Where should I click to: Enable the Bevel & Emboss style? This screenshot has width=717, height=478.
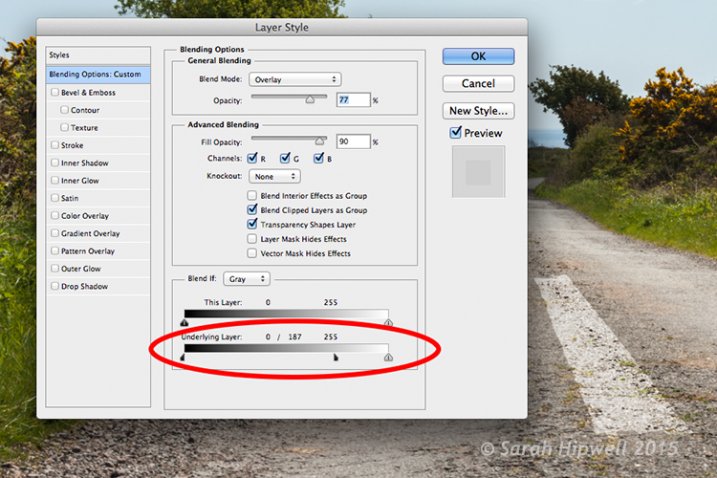coord(55,93)
